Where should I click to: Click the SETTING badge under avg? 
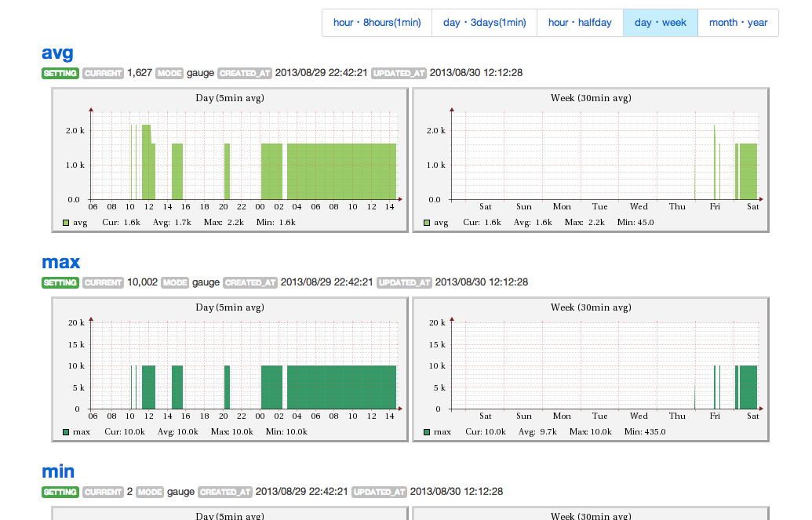tap(60, 73)
